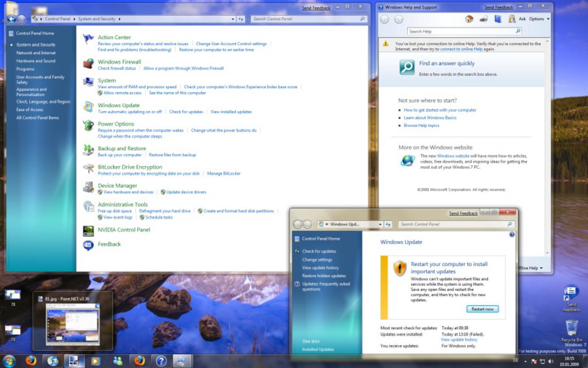Open the Windows Update category icon
This screenshot has height=368, width=588.
pyautogui.click(x=88, y=107)
